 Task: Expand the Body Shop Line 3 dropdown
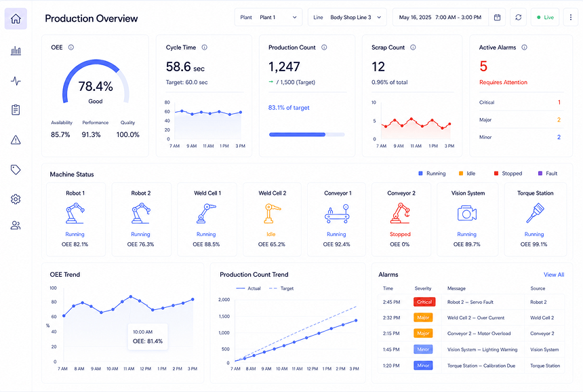tap(347, 18)
